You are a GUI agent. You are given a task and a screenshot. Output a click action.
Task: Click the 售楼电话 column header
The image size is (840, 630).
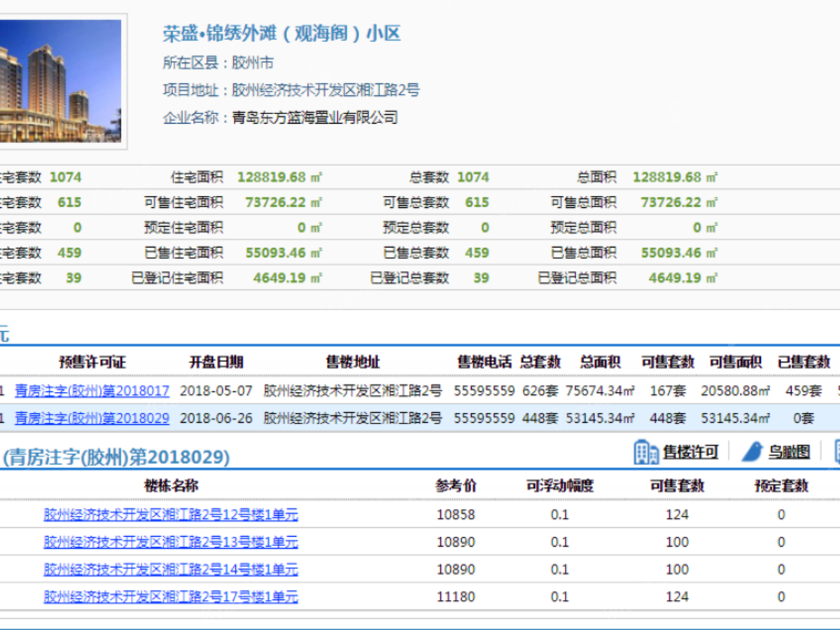(484, 362)
